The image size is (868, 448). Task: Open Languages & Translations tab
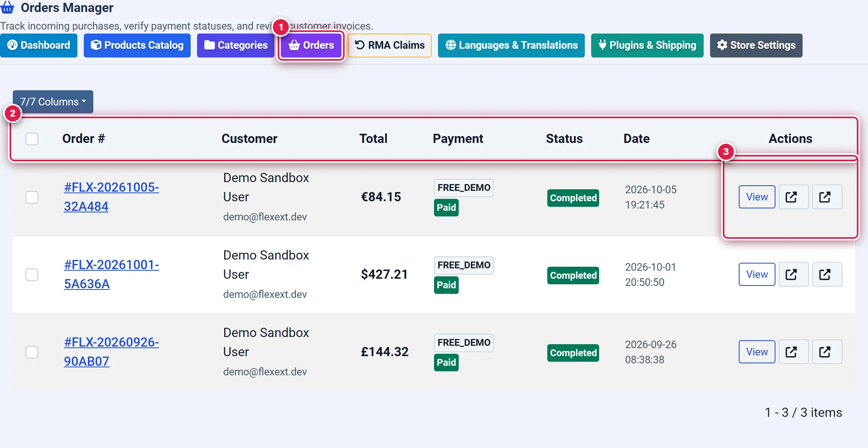tap(511, 45)
